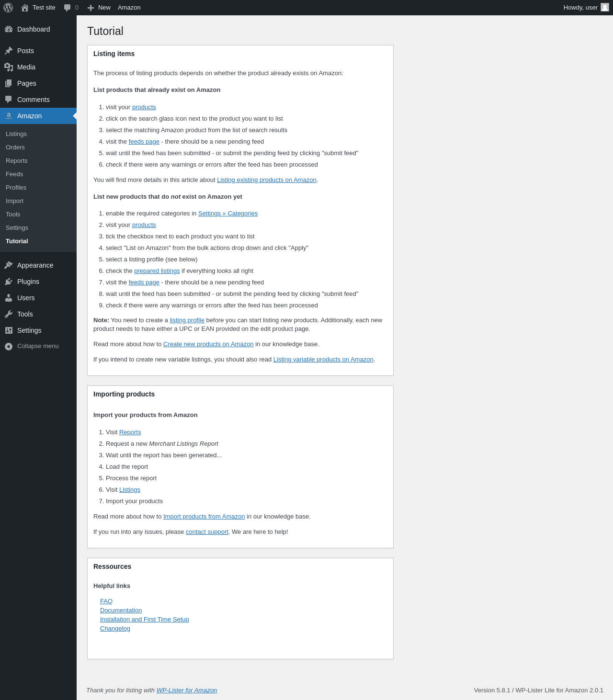
Task: Click the Media icon in sidebar
Action: pos(9,67)
